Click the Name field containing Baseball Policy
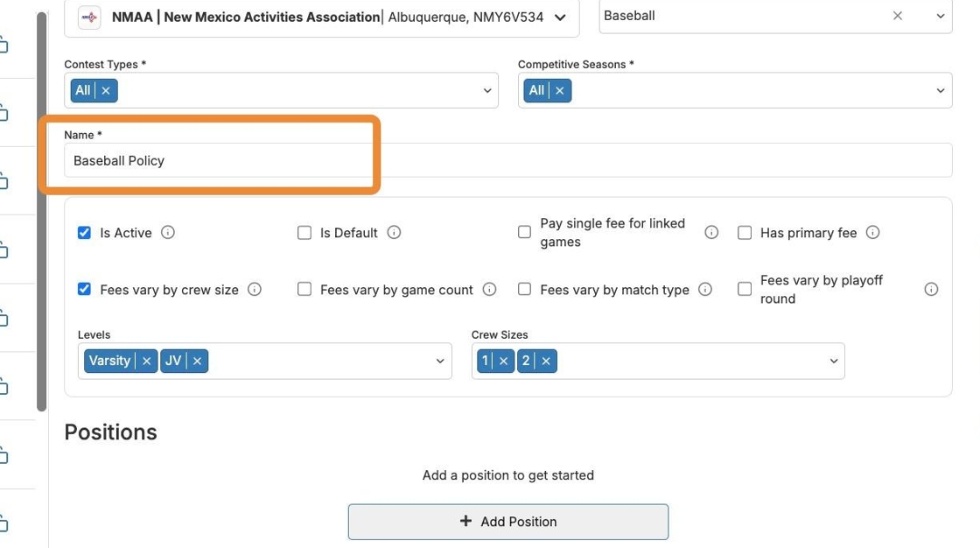The height and width of the screenshot is (548, 980). click(x=507, y=161)
